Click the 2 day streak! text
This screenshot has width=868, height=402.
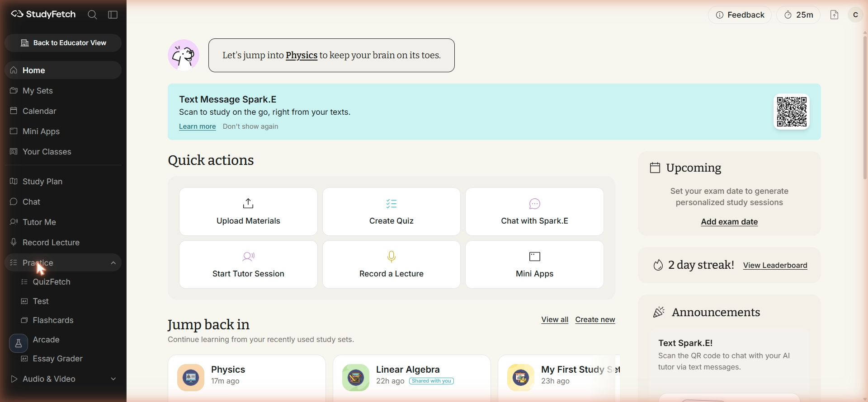tap(701, 265)
